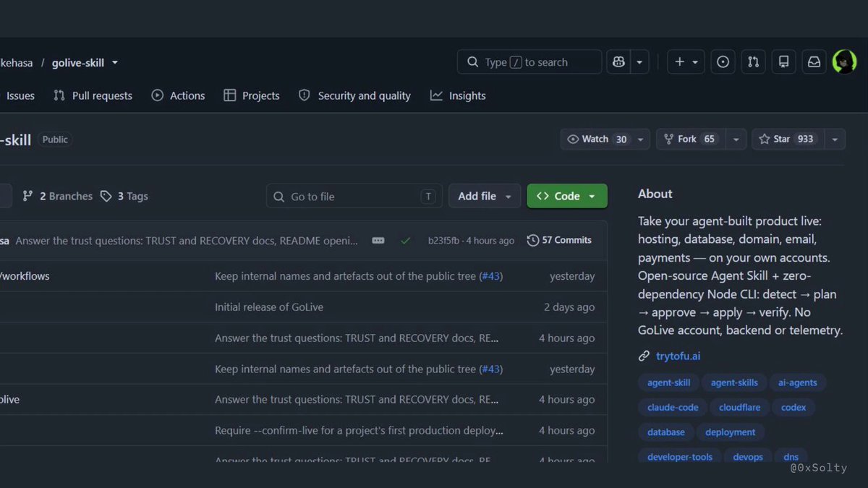Open the Watch notifications dropdown
Viewport: 868px width, 488px height.
tap(605, 139)
